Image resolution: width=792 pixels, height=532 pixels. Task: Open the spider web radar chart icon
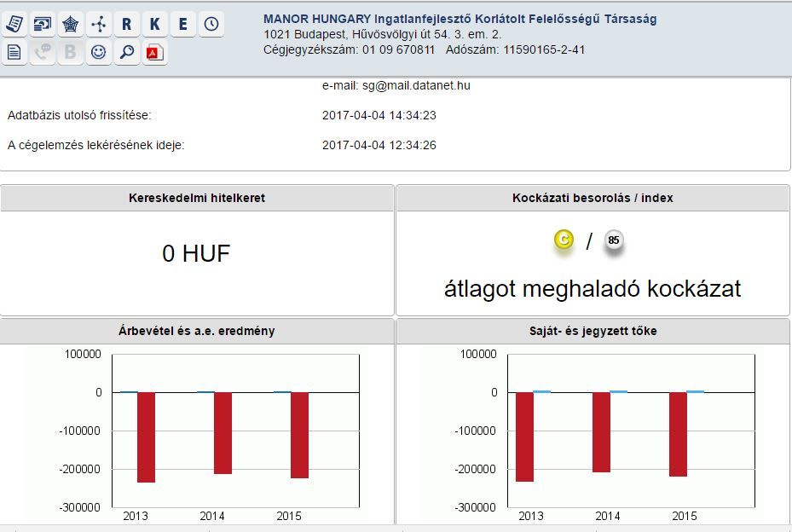70,24
